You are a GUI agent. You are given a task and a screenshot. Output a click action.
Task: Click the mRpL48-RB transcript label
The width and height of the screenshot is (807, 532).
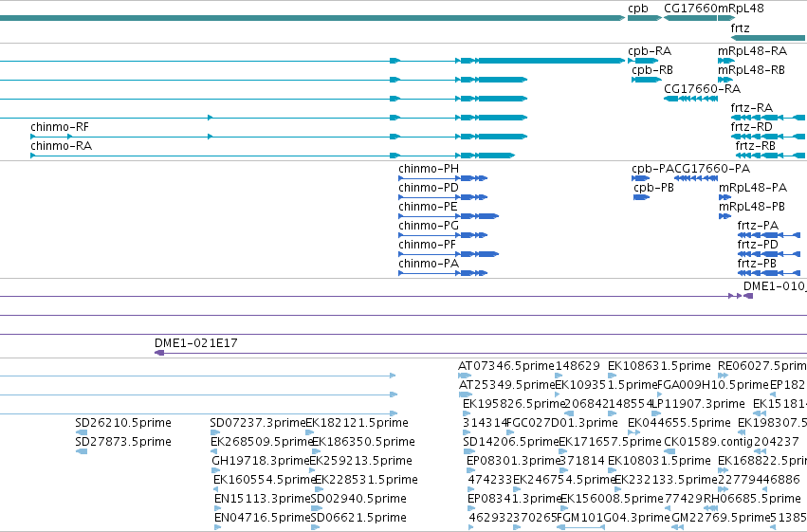tap(751, 70)
